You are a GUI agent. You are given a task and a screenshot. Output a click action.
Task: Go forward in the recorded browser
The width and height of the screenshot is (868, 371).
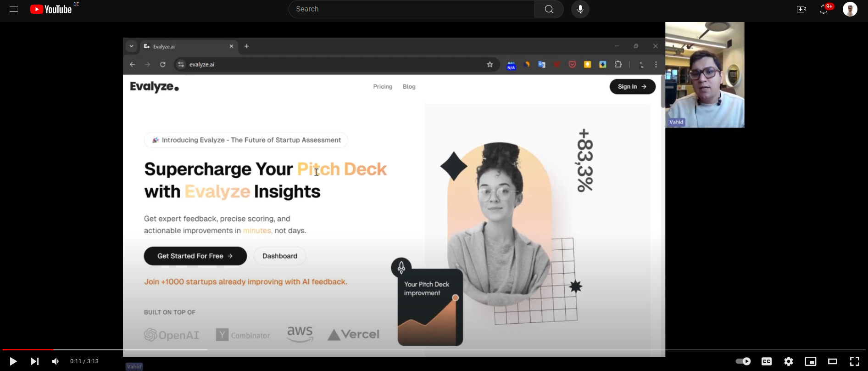click(x=147, y=65)
